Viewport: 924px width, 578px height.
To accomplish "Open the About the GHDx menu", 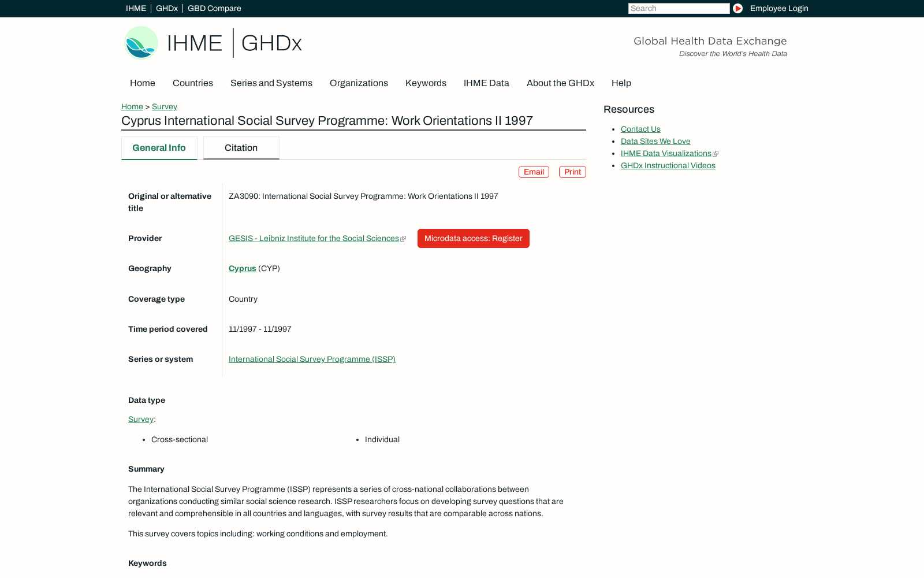I will click(560, 83).
